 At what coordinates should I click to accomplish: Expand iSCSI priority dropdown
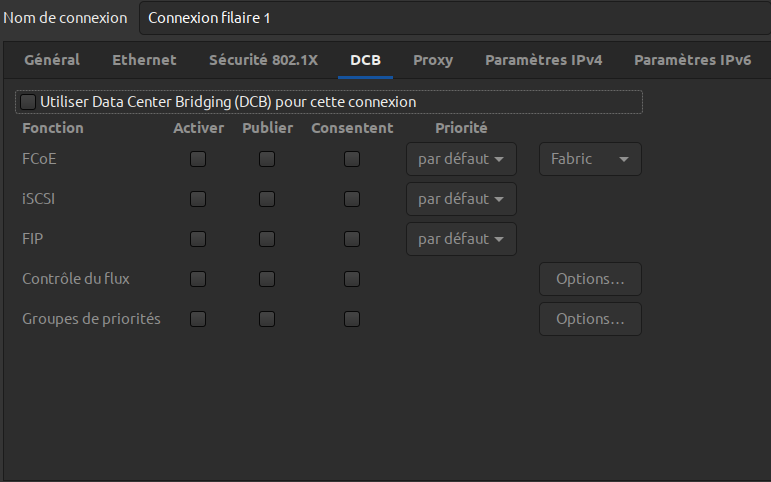click(x=461, y=199)
